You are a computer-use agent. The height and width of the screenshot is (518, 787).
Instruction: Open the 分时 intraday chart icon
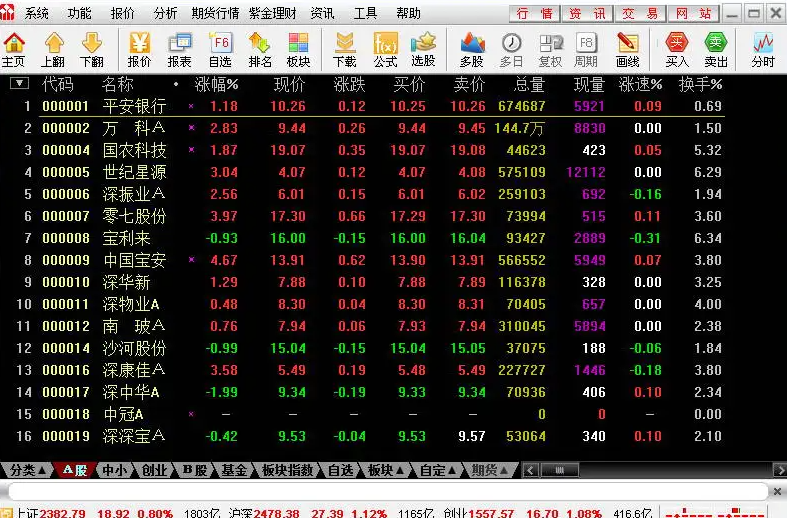pos(763,49)
